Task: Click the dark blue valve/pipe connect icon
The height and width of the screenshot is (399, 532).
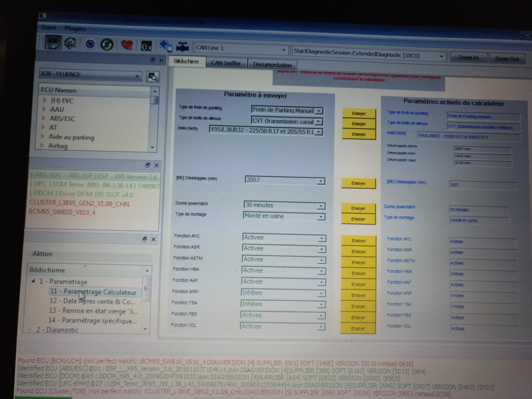Action: click(182, 46)
